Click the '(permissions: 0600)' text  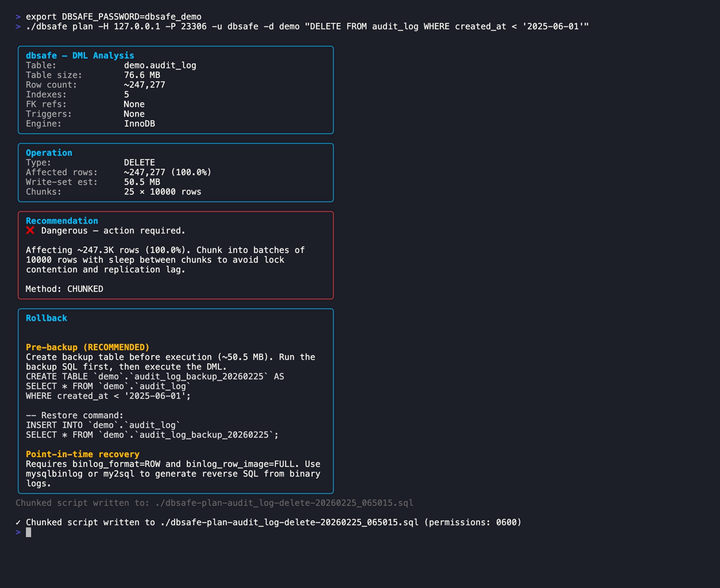tap(473, 522)
